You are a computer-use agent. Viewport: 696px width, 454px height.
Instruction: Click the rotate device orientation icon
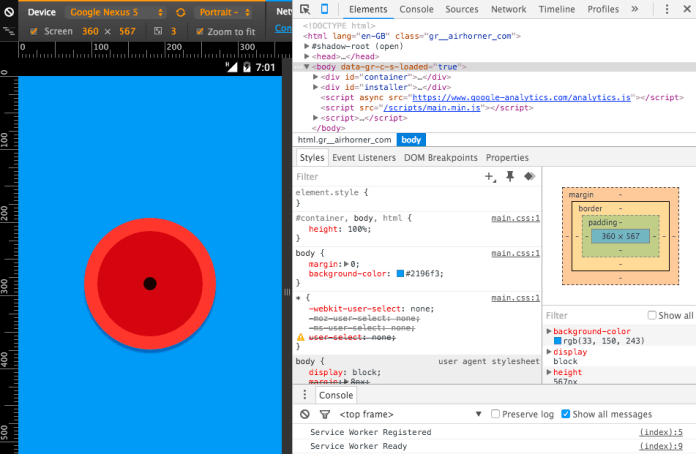[x=180, y=12]
